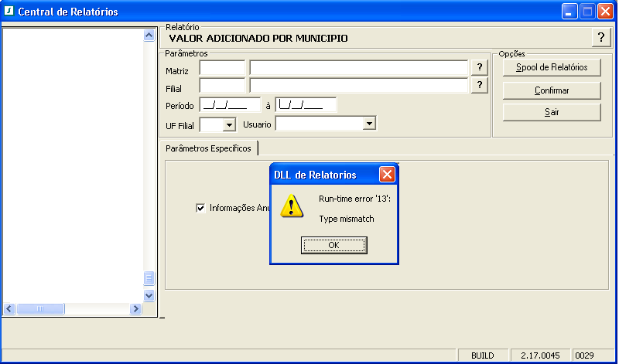Click the Central de Relatórios app icon
The height and width of the screenshot is (364, 619).
pos(9,11)
